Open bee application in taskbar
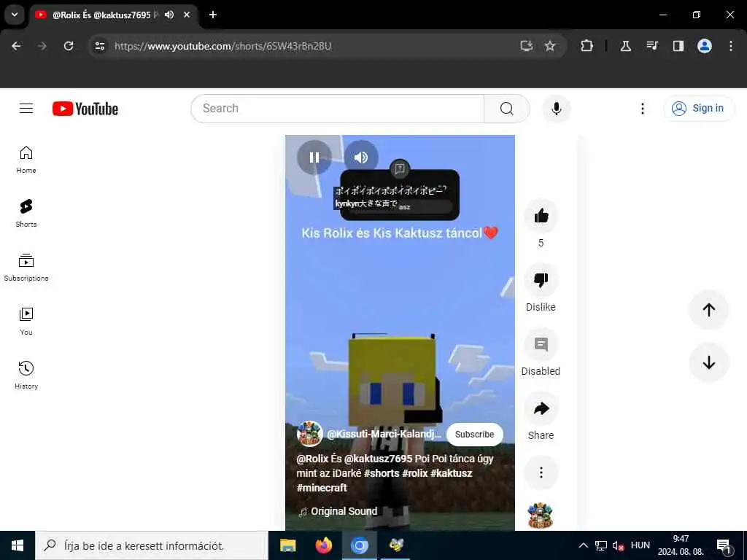The width and height of the screenshot is (747, 560). (x=396, y=545)
